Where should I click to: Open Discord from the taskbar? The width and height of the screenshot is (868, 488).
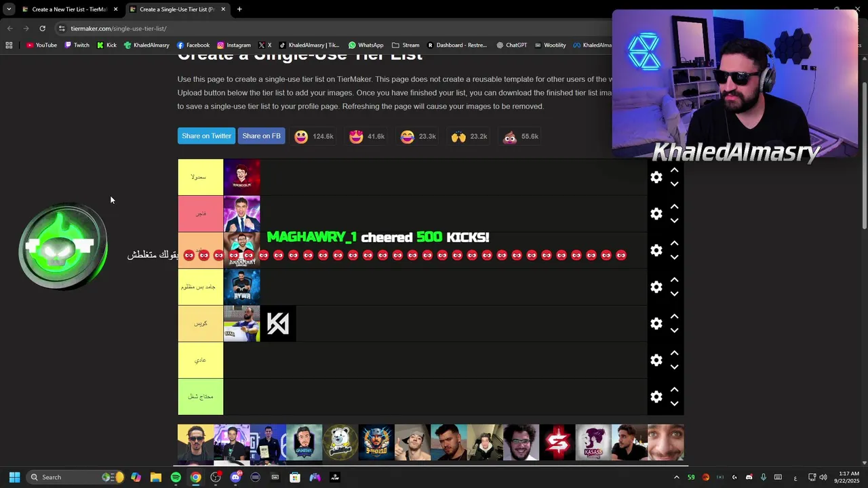pyautogui.click(x=235, y=477)
